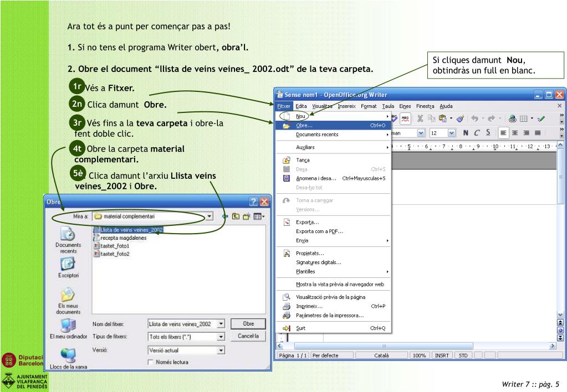The width and height of the screenshot is (567, 392).
Task: Open the Fitxer menu
Action: click(x=284, y=106)
